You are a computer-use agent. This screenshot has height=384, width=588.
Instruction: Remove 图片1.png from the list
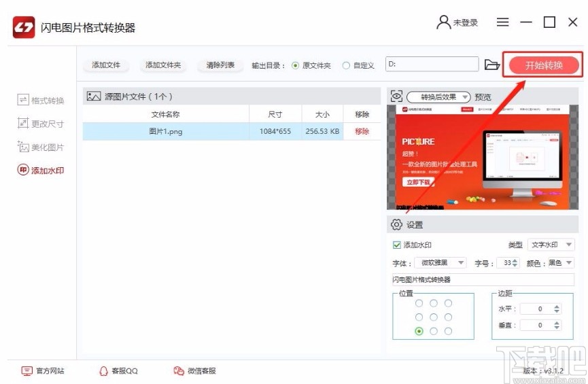click(362, 131)
